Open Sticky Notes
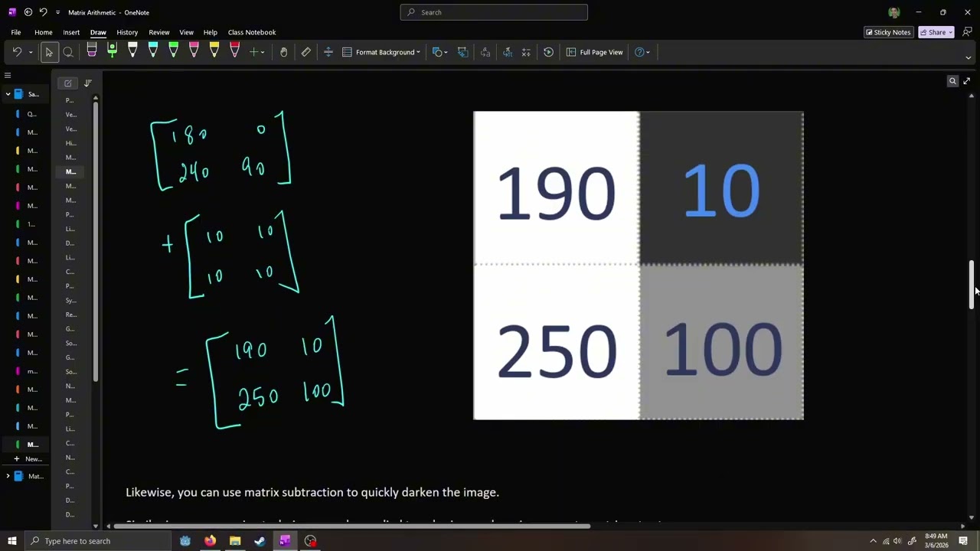 tap(888, 32)
